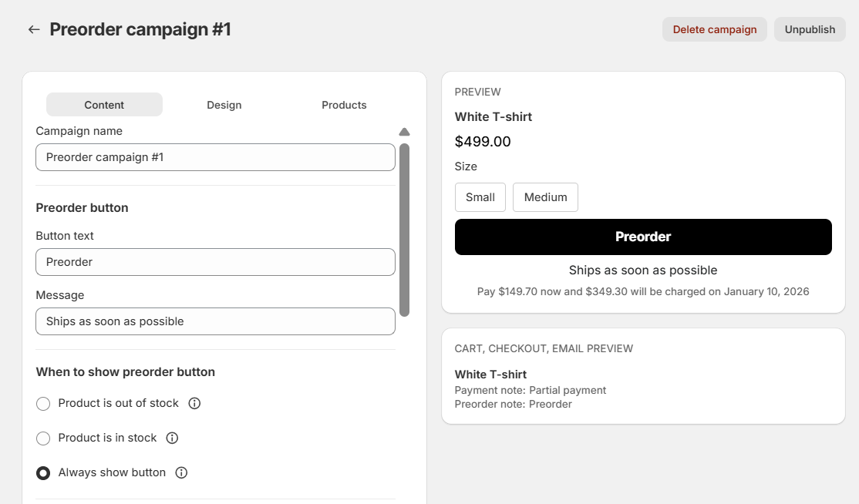This screenshot has height=504, width=859.
Task: Go to the Products tab
Action: point(344,105)
